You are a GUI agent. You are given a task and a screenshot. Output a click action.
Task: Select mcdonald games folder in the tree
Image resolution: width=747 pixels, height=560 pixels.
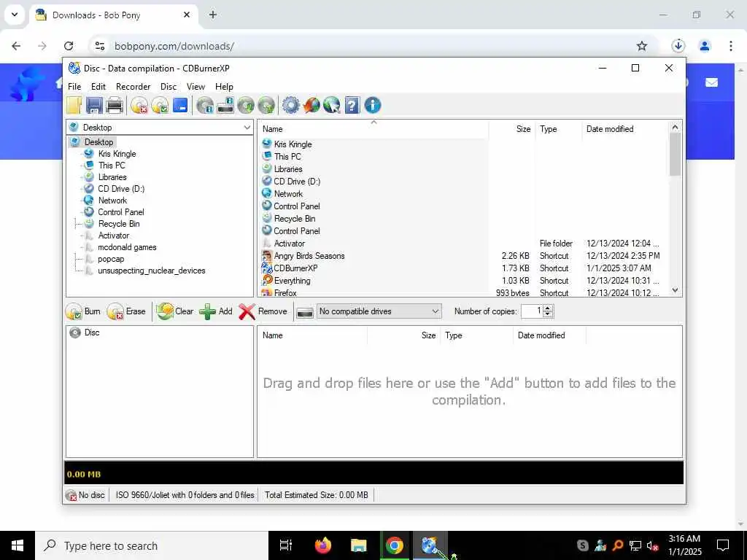[127, 247]
